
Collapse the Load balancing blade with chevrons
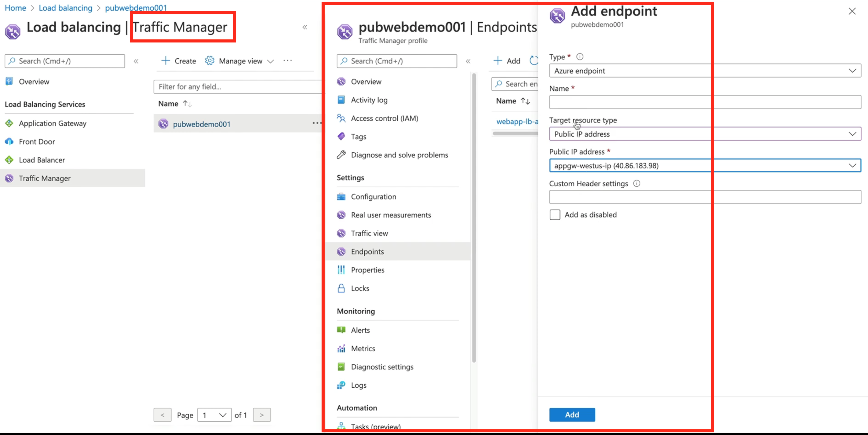click(305, 27)
